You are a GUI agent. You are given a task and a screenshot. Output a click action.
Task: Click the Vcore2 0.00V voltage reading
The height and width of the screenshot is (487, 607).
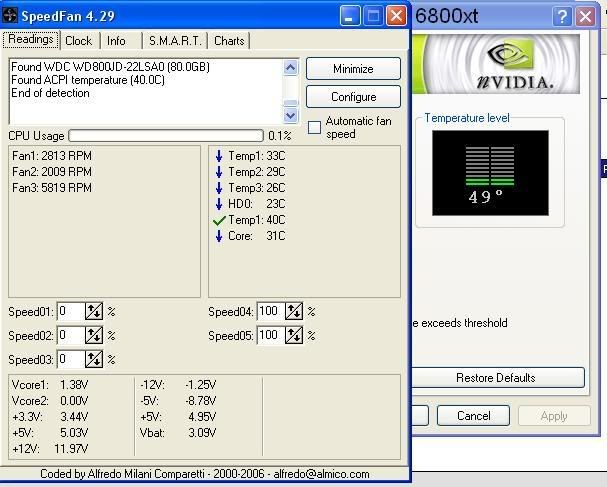tap(50, 401)
